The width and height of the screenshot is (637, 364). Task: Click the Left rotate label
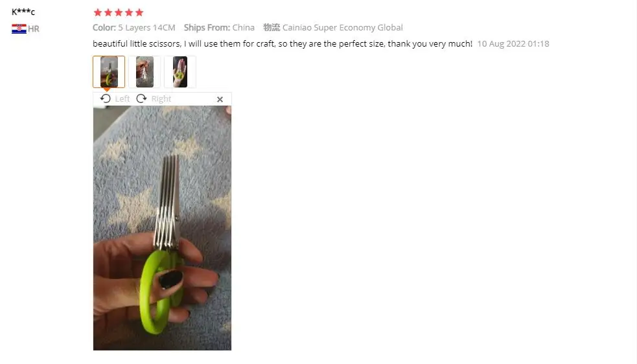[x=122, y=98]
